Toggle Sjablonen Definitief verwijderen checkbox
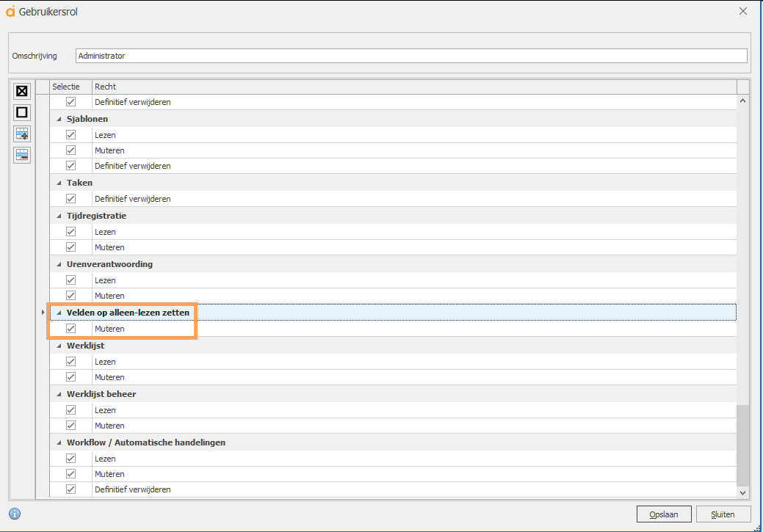The image size is (763, 532). coord(71,166)
